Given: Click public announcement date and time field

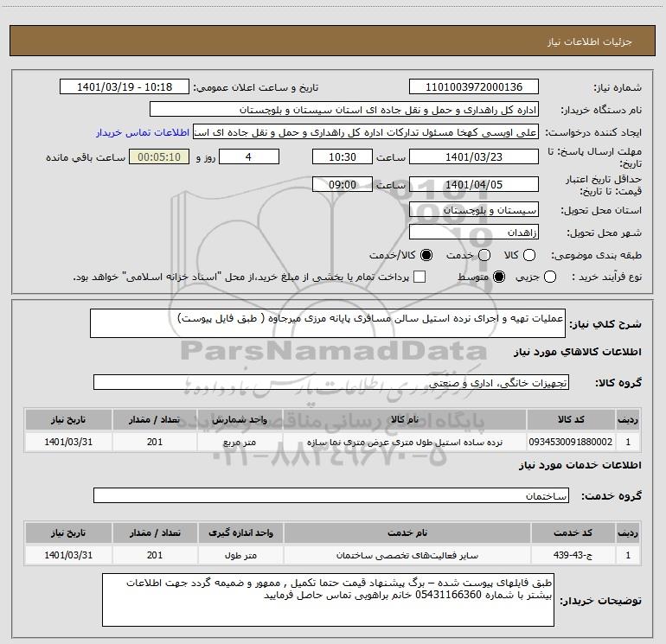Looking at the screenshot, I should 125,86.
